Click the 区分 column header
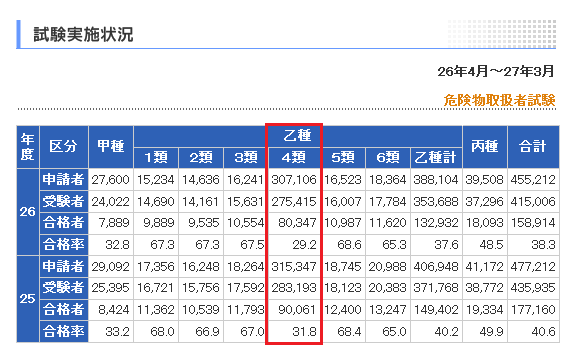The width and height of the screenshot is (581, 363). coord(64,147)
